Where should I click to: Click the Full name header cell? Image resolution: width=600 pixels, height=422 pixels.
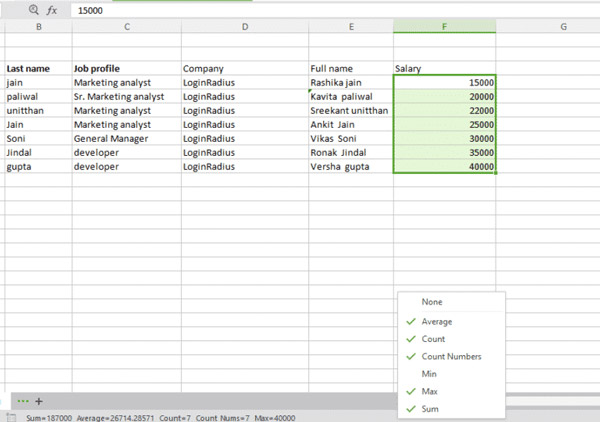tap(351, 68)
